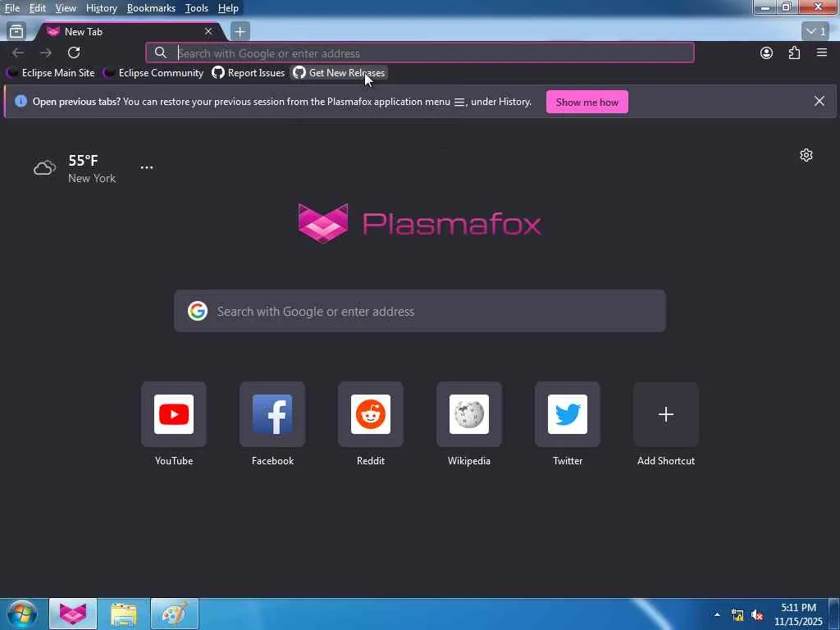This screenshot has height=630, width=840.
Task: Open the History menu
Action: 101,8
